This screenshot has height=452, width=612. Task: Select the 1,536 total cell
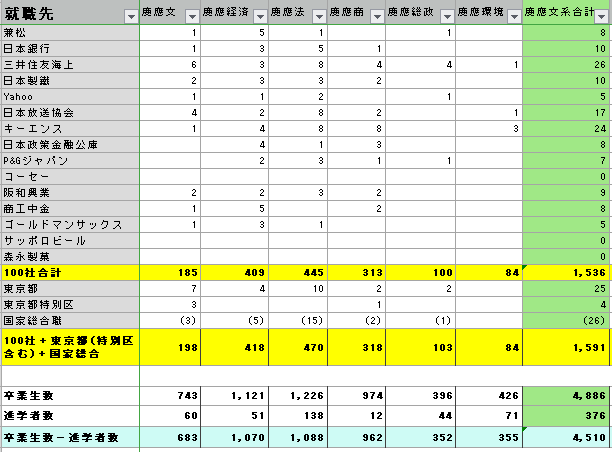pyautogui.click(x=566, y=273)
